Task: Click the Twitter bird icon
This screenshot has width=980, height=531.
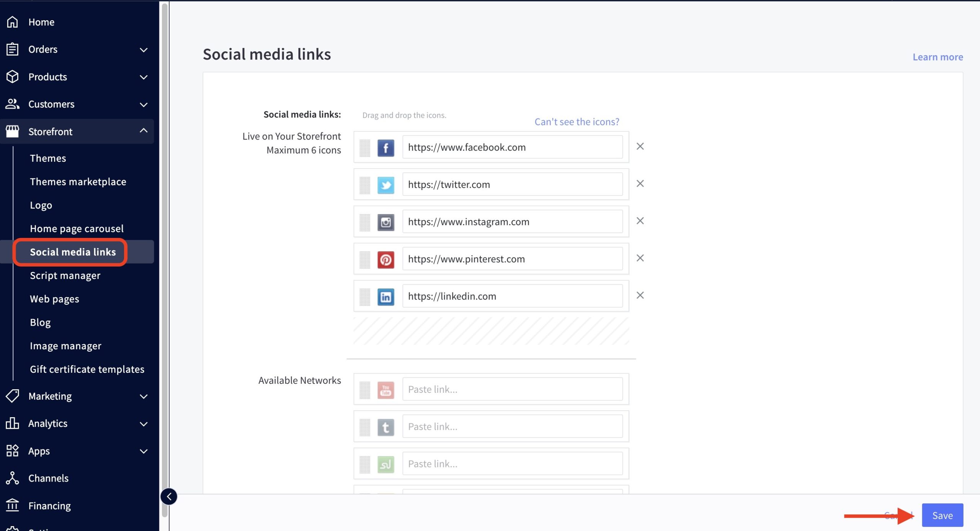Action: [x=385, y=185]
